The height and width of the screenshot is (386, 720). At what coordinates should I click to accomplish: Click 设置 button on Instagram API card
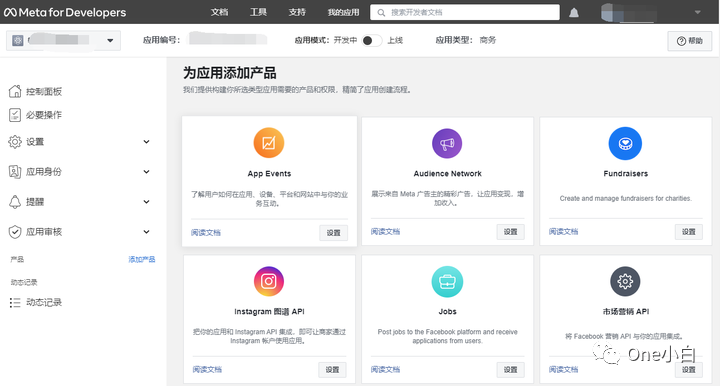click(x=332, y=369)
